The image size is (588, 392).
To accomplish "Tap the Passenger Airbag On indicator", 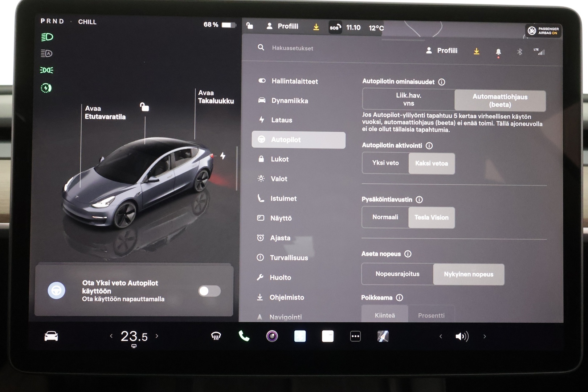I will coord(543,31).
